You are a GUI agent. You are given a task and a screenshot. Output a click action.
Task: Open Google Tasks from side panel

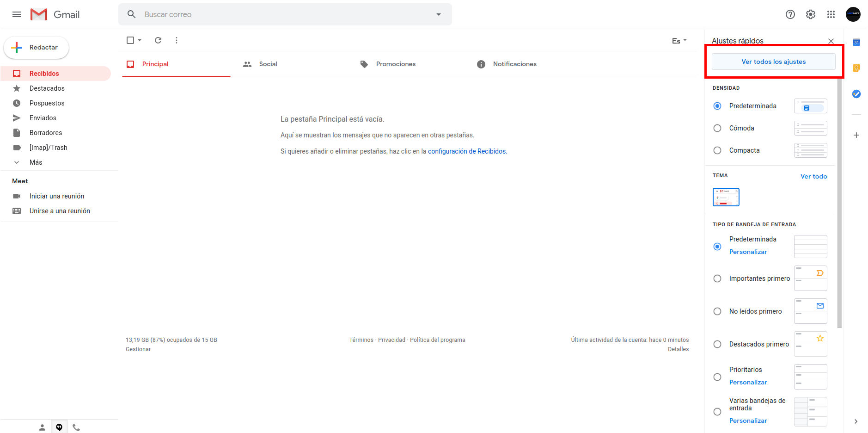pyautogui.click(x=856, y=94)
